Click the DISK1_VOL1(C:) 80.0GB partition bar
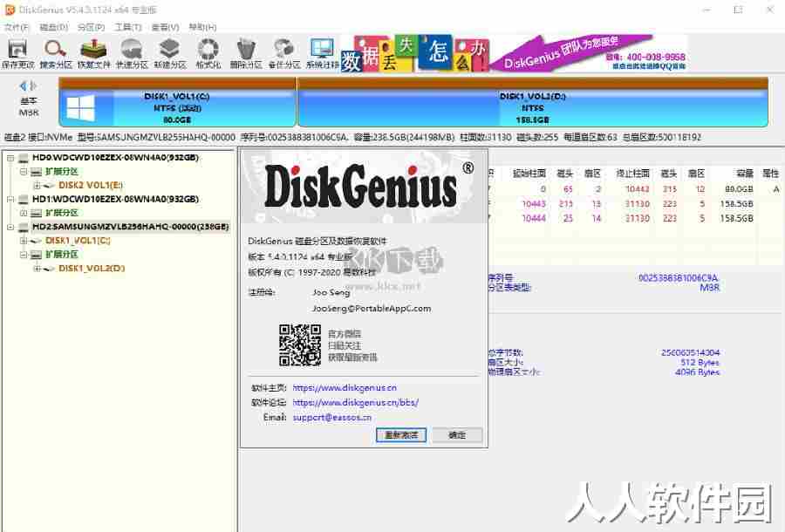Image resolution: width=785 pixels, height=532 pixels. pos(177,103)
